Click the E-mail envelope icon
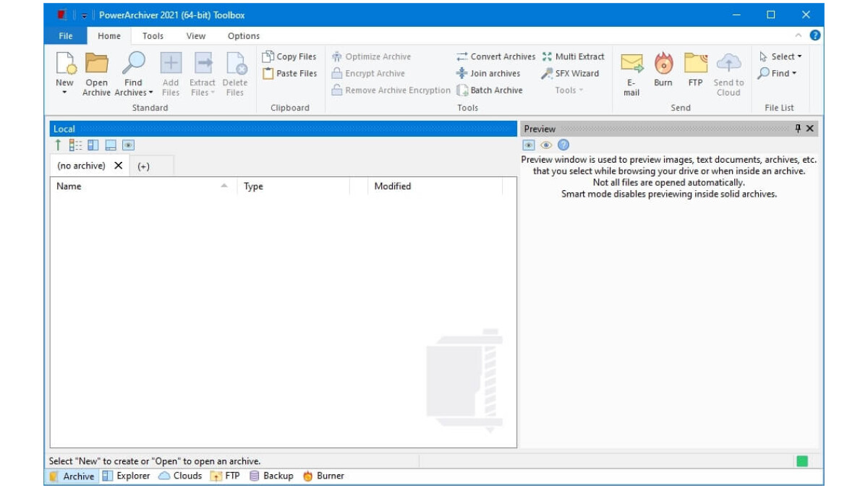 631,64
